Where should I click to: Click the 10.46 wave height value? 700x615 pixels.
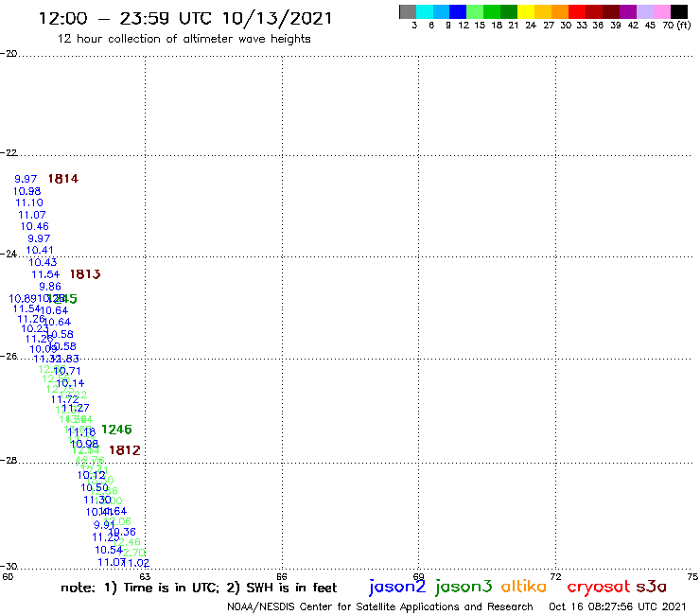click(35, 226)
